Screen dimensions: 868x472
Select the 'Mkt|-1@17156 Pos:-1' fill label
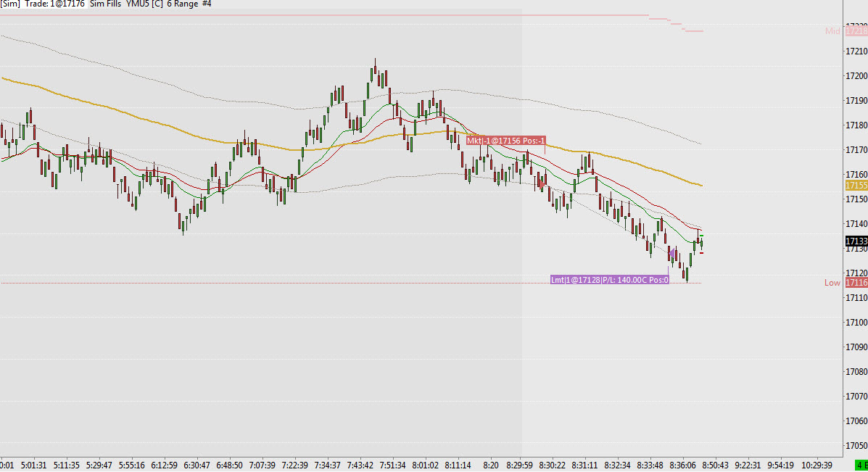(x=506, y=141)
